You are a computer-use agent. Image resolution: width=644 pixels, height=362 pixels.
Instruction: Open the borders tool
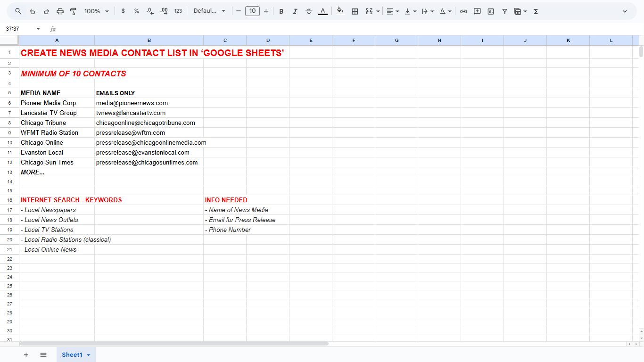coord(355,11)
